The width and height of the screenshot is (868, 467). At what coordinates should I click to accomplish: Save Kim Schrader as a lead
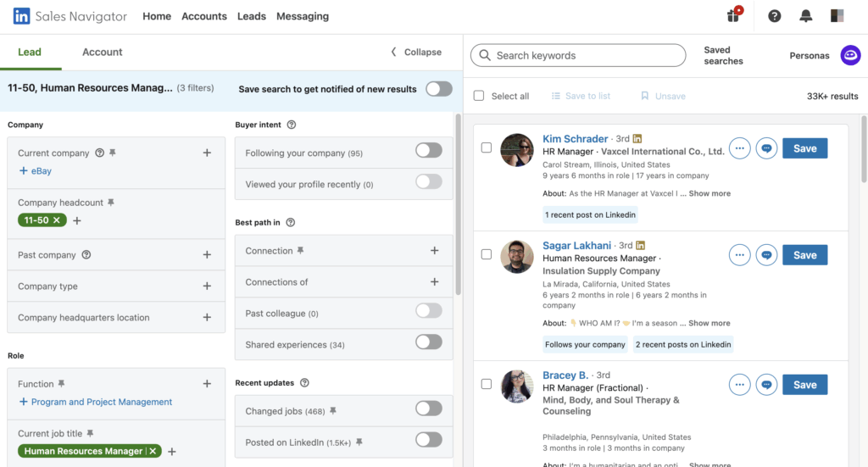[805, 148]
